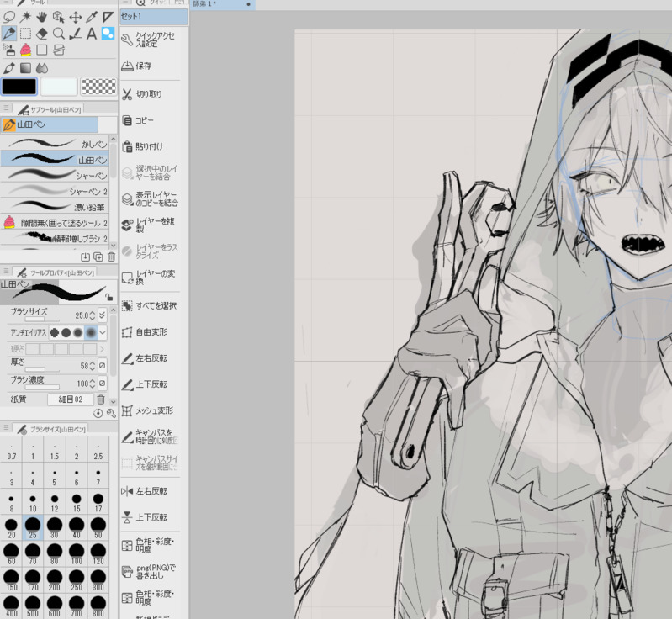Select the Text A tool
Viewport: 672px width, 619px height.
click(x=92, y=34)
